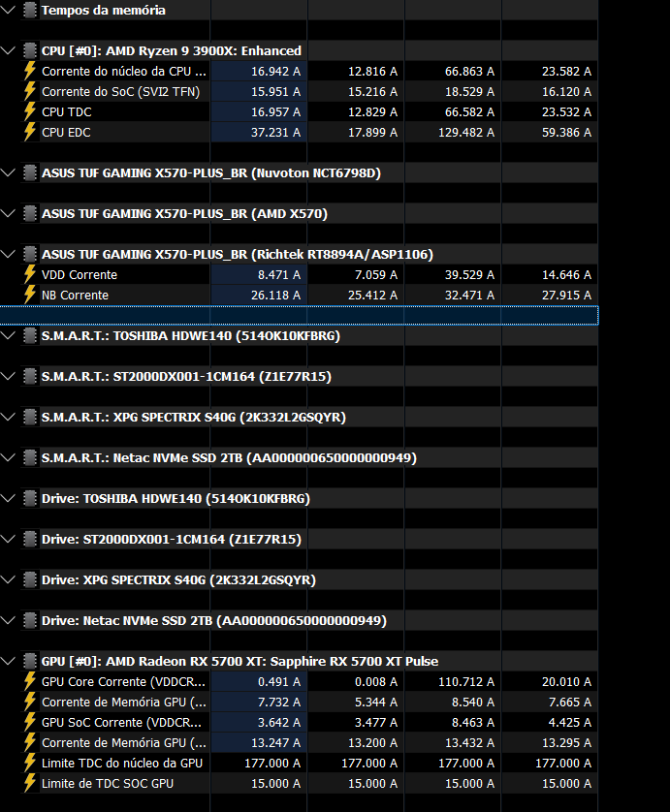Click chip icon beside S.M.A.R.T. XPG SPECTRIX
Screen dimensions: 670x812
[30, 417]
